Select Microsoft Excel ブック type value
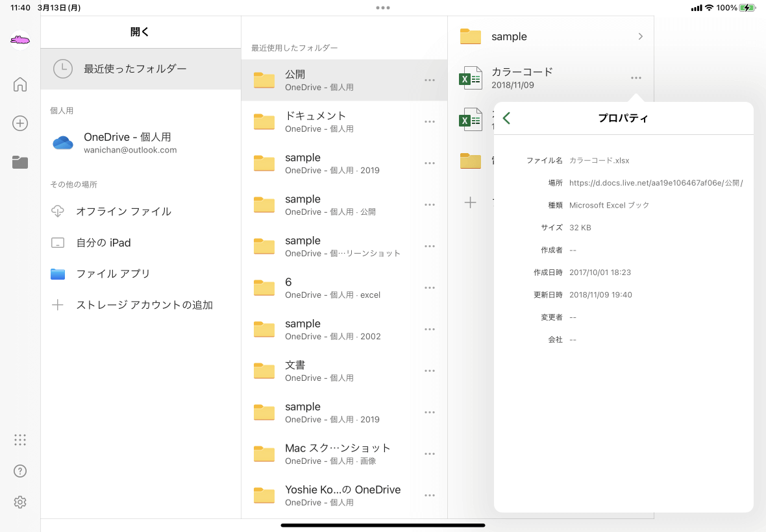This screenshot has width=766, height=532. pyautogui.click(x=609, y=205)
